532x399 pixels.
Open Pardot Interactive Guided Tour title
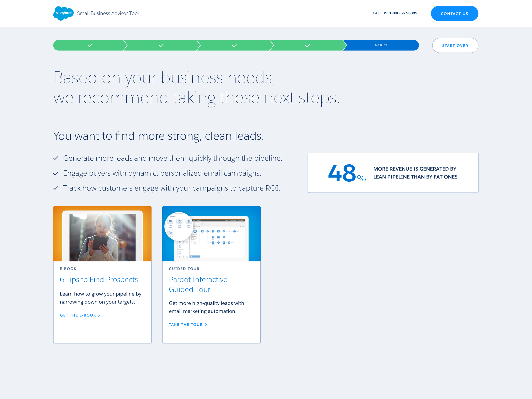(198, 284)
